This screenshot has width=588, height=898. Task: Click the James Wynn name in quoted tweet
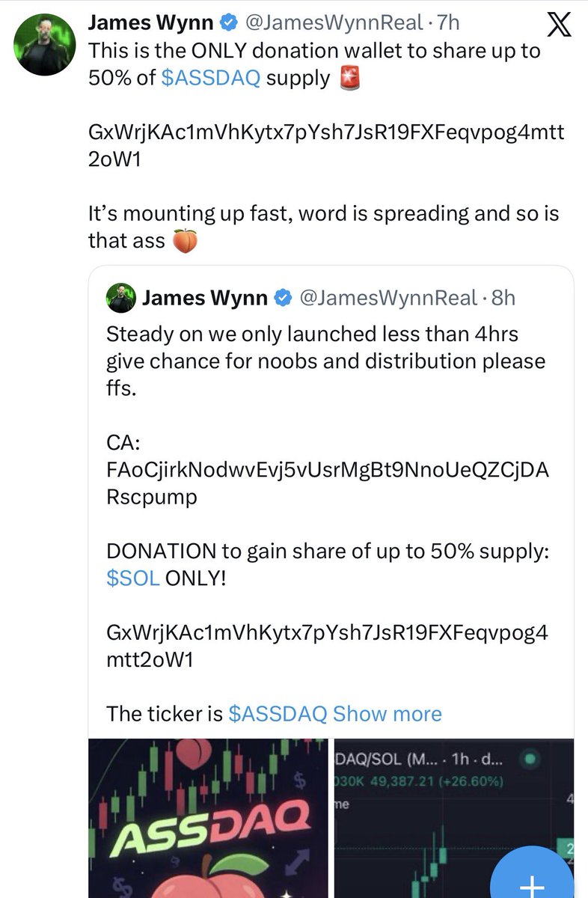204,299
